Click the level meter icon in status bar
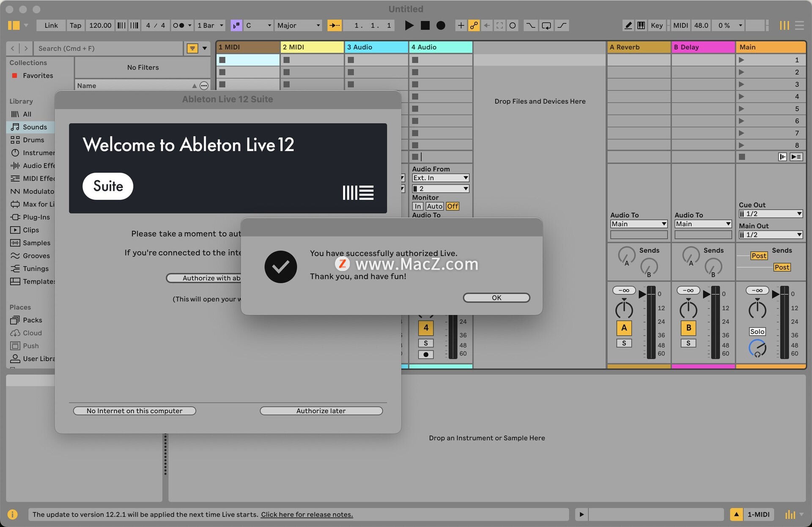This screenshot has height=527, width=812. tap(790, 514)
